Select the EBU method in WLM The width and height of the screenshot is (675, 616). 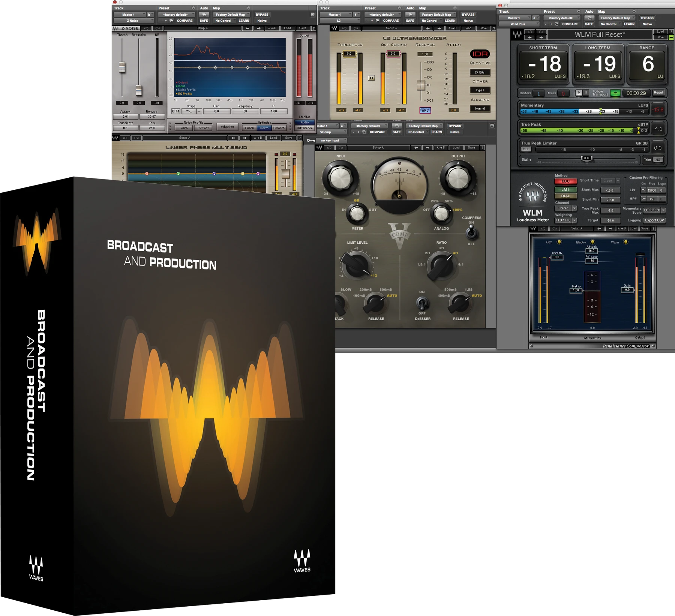pyautogui.click(x=565, y=181)
